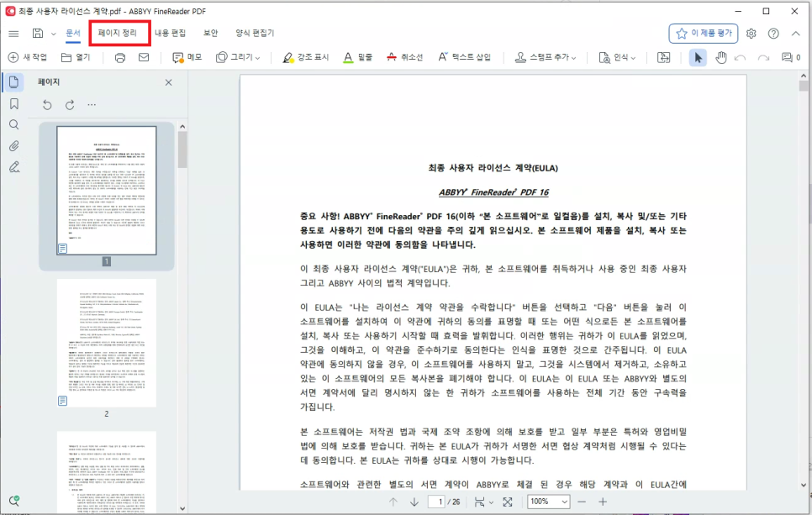This screenshot has width=812, height=515.
Task: Go to previous page arrow
Action: 393,502
